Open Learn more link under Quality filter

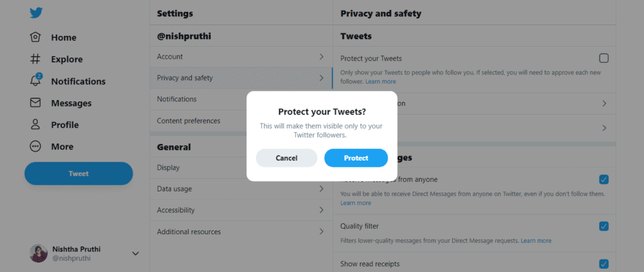pos(536,241)
